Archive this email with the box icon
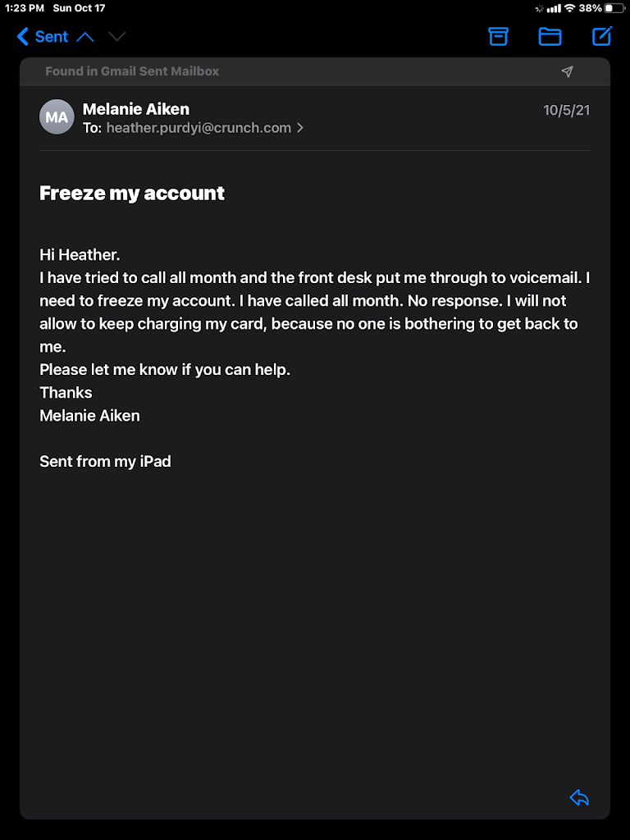This screenshot has width=630, height=840. pyautogui.click(x=498, y=36)
